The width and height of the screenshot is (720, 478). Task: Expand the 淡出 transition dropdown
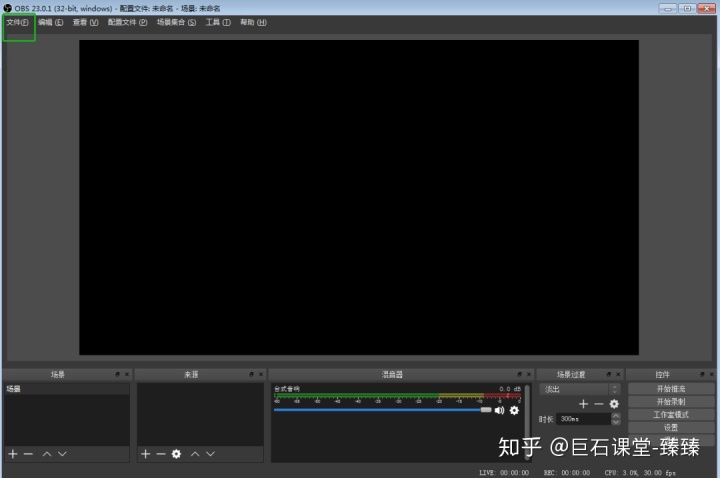coord(580,389)
